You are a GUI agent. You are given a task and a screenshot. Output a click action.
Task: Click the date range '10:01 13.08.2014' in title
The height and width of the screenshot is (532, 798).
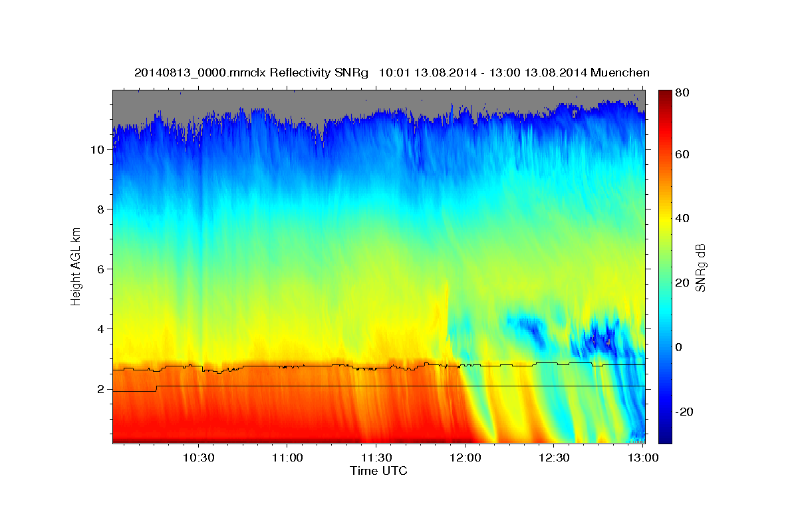tap(426, 72)
